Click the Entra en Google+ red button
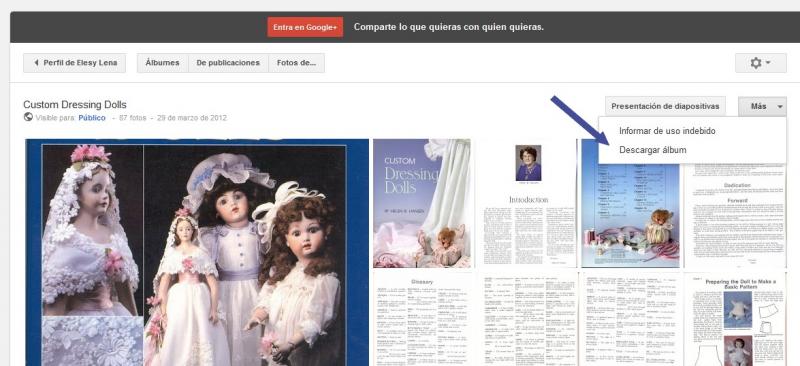Screen dimensions: 800x366 305,27
